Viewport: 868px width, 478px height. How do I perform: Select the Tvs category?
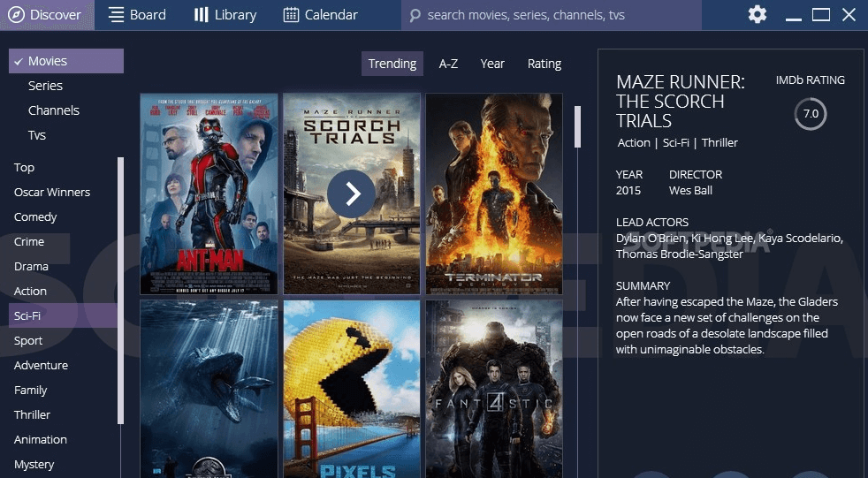pos(37,135)
